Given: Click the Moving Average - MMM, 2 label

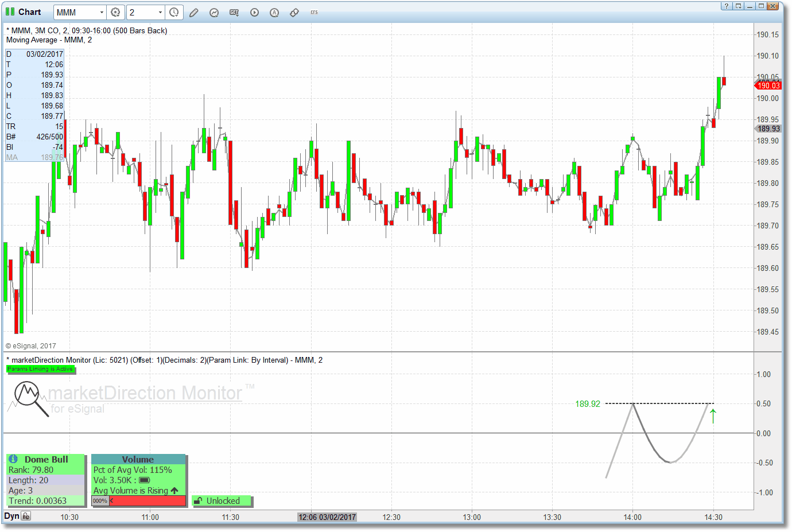Looking at the screenshot, I should coord(49,40).
